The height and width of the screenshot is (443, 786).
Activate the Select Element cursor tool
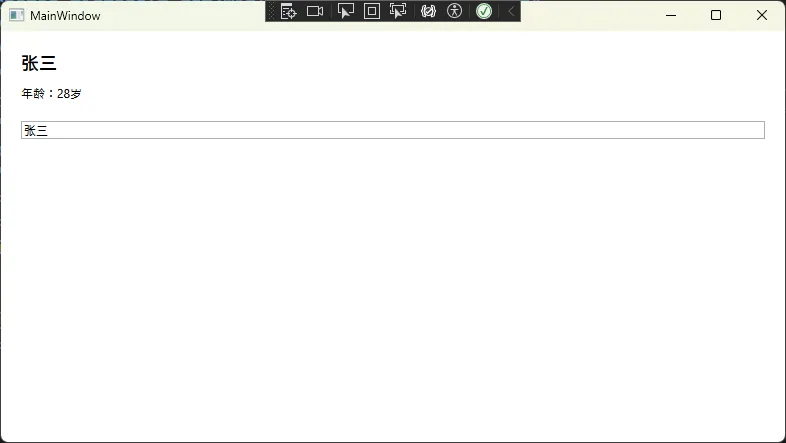pyautogui.click(x=345, y=11)
